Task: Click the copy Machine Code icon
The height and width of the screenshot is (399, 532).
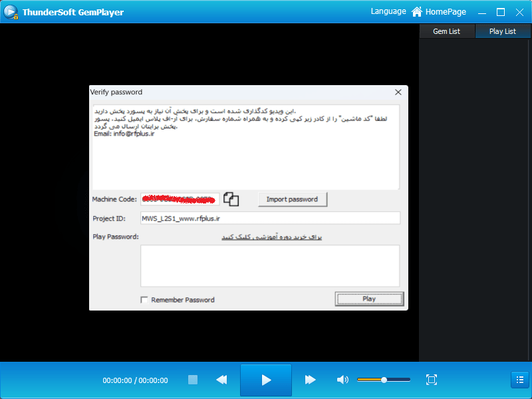Action: [231, 199]
